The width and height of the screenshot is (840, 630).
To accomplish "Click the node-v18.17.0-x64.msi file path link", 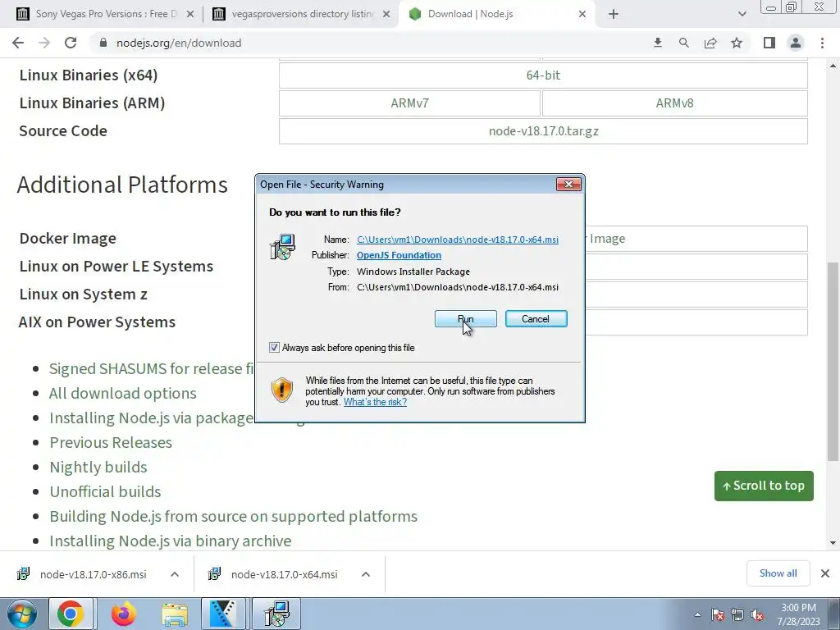I will [x=458, y=240].
